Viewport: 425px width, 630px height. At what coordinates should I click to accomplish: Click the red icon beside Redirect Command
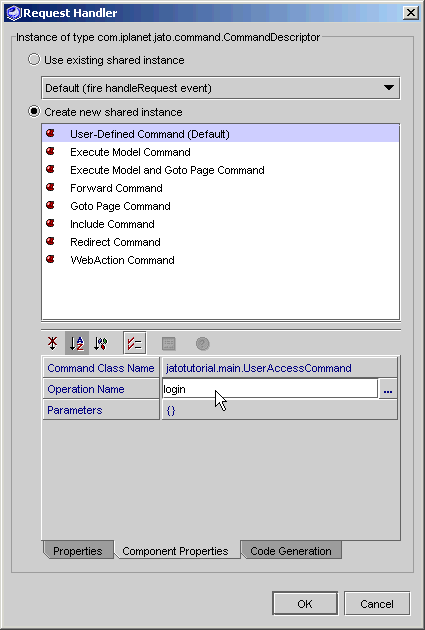50,241
